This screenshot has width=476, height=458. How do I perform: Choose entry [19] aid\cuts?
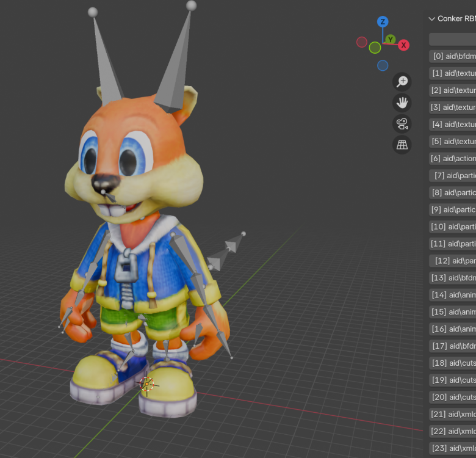[x=452, y=380]
